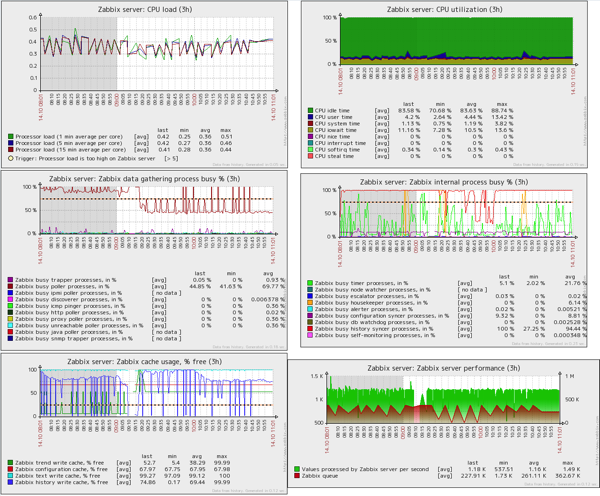
Task: Click the 94.44 % average for history syncer processes
Action: click(576, 329)
